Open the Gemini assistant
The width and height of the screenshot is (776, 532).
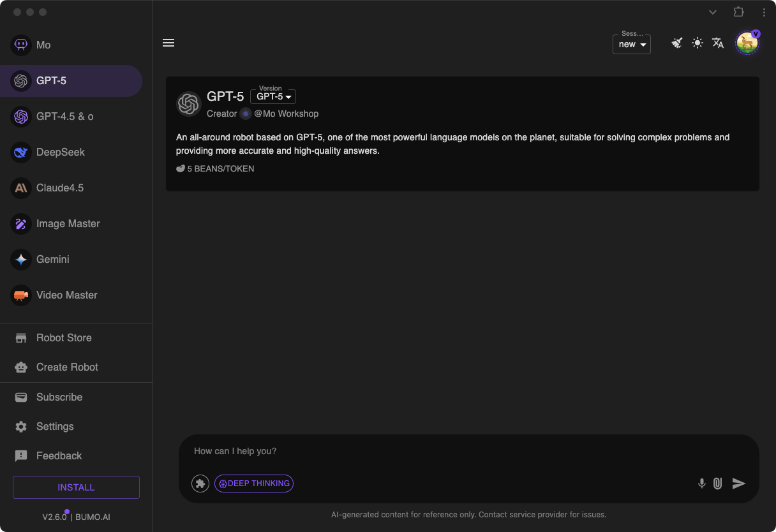(x=53, y=259)
